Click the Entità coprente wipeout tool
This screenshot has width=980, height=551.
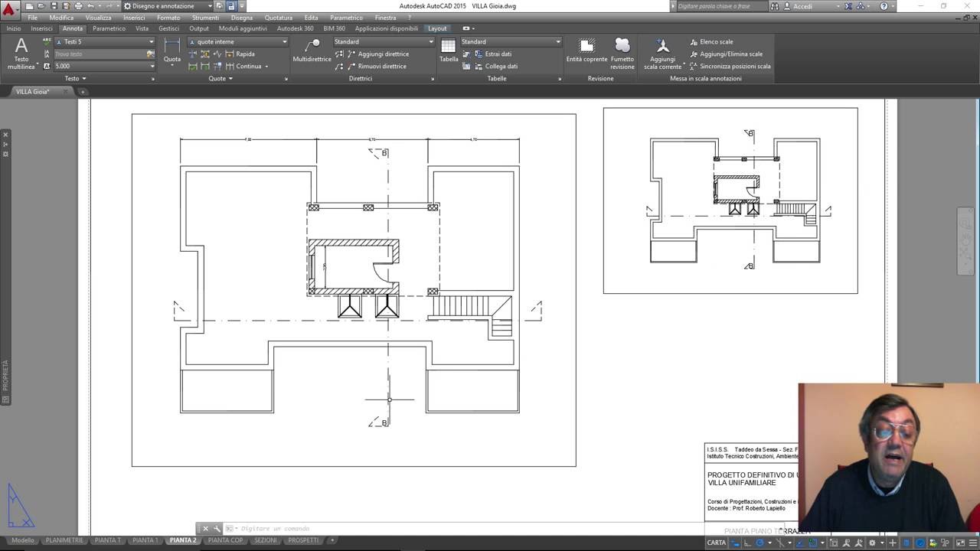click(586, 51)
